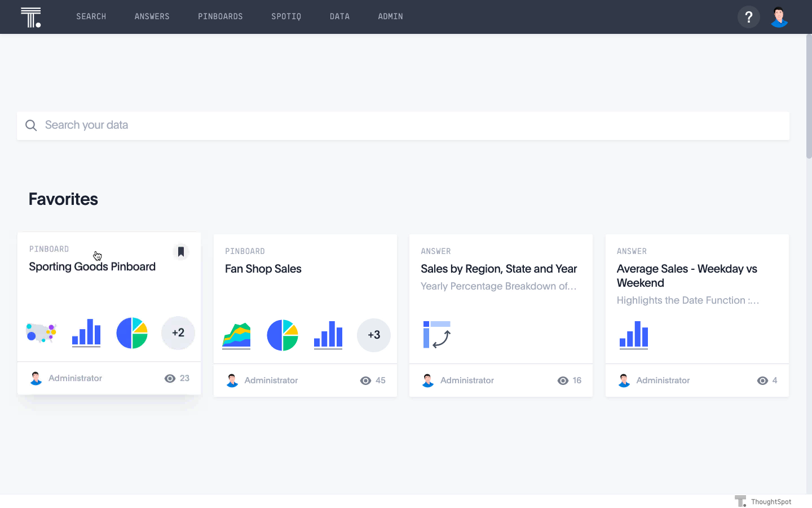Click the vertical page scrollbar thumb
The image size is (812, 508).
[809, 96]
